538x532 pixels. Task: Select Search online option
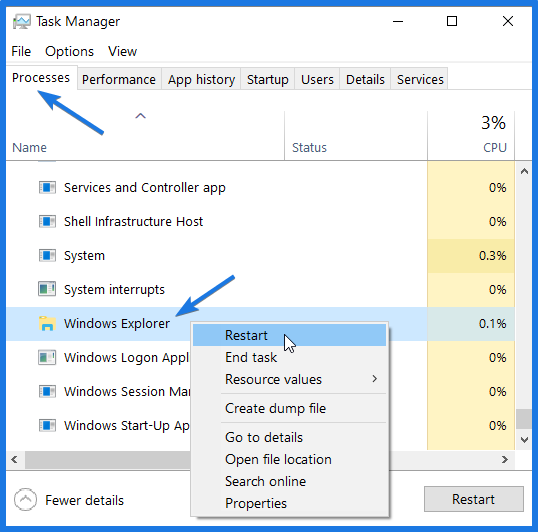pyautogui.click(x=289, y=481)
